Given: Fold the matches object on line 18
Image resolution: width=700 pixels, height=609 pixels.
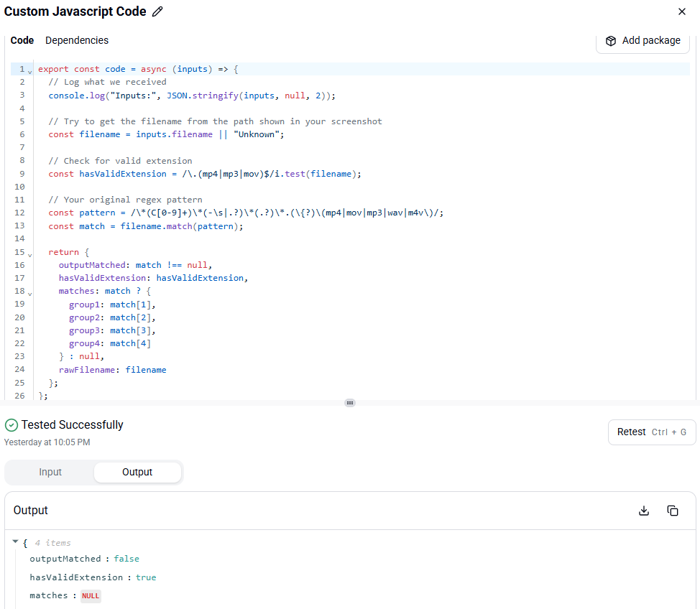Looking at the screenshot, I should pos(30,294).
